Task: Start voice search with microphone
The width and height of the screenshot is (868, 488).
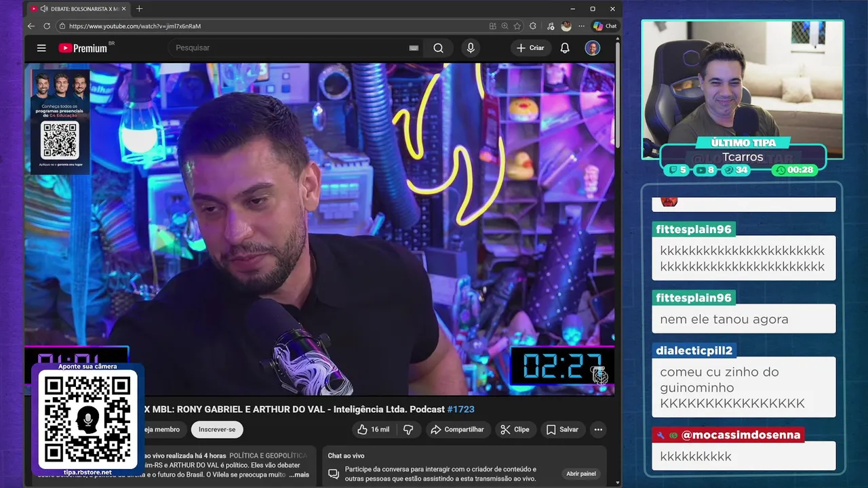Action: 471,48
